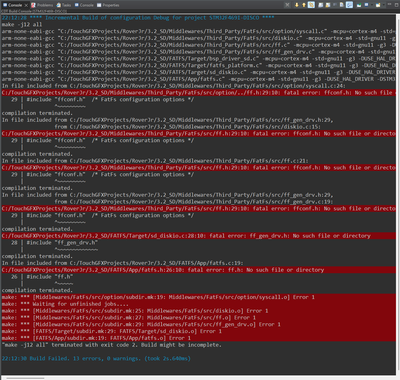Pin the current console

point(359,5)
